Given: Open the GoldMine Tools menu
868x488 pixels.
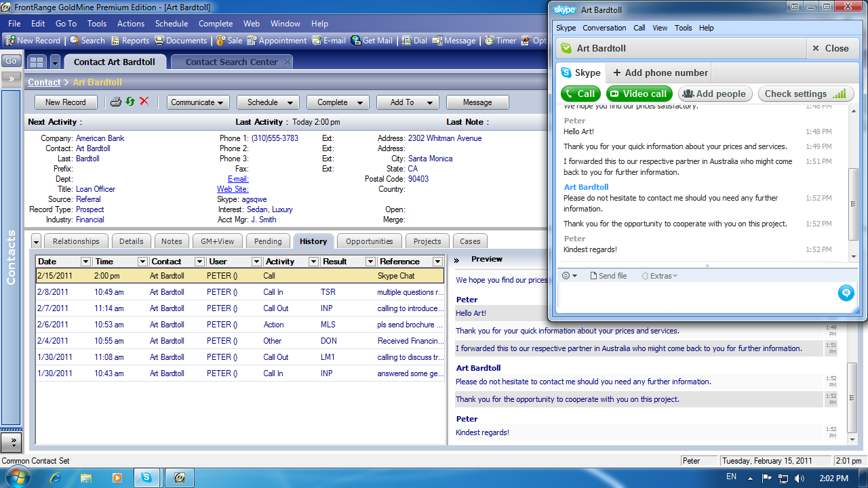Looking at the screenshot, I should point(97,23).
